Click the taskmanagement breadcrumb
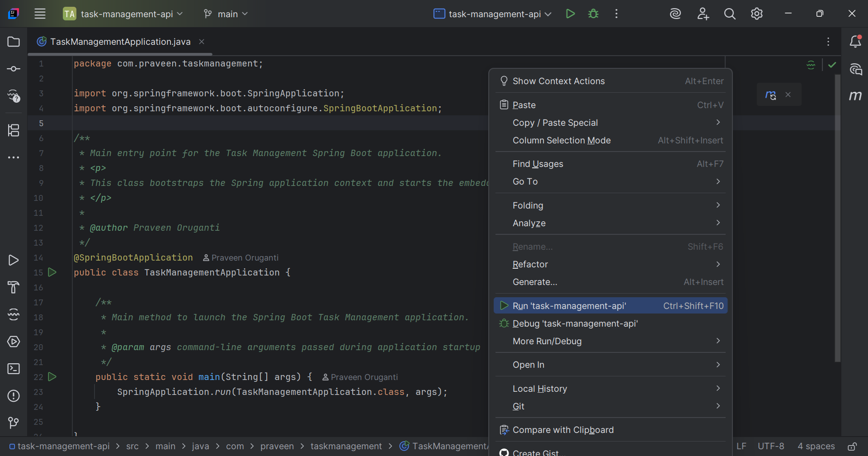 346,446
